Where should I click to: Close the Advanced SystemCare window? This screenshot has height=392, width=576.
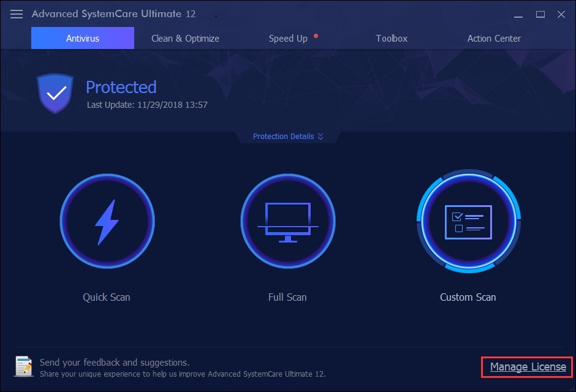(x=561, y=14)
